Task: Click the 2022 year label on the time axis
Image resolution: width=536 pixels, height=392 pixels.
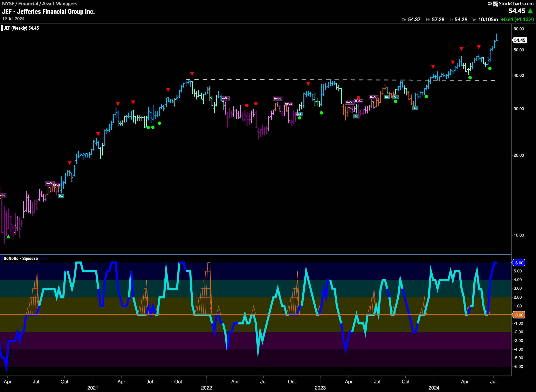Action: [207, 388]
